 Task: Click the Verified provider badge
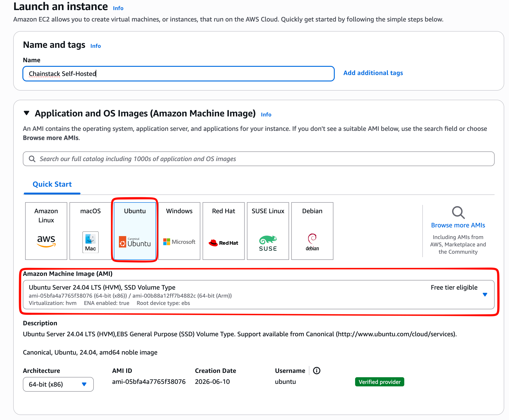point(379,382)
